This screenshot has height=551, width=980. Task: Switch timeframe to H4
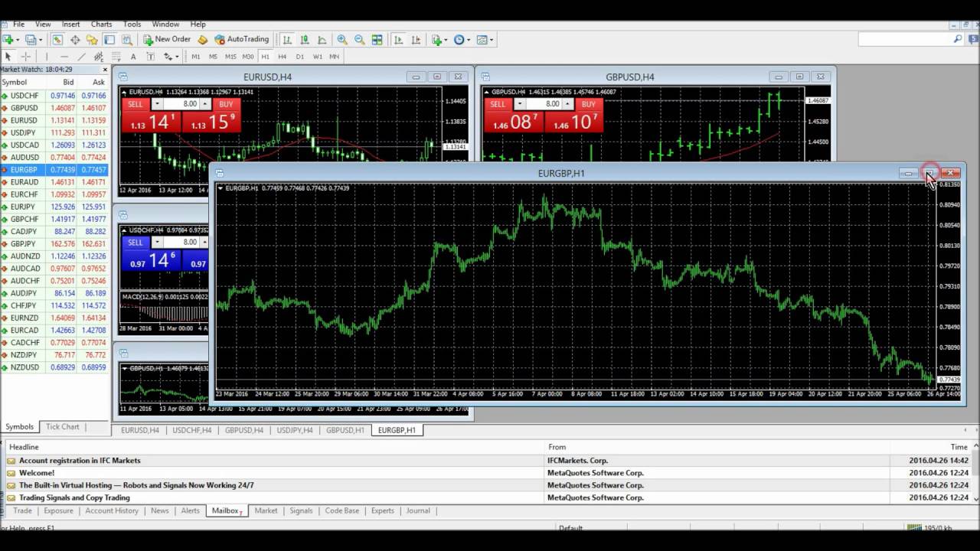point(283,57)
